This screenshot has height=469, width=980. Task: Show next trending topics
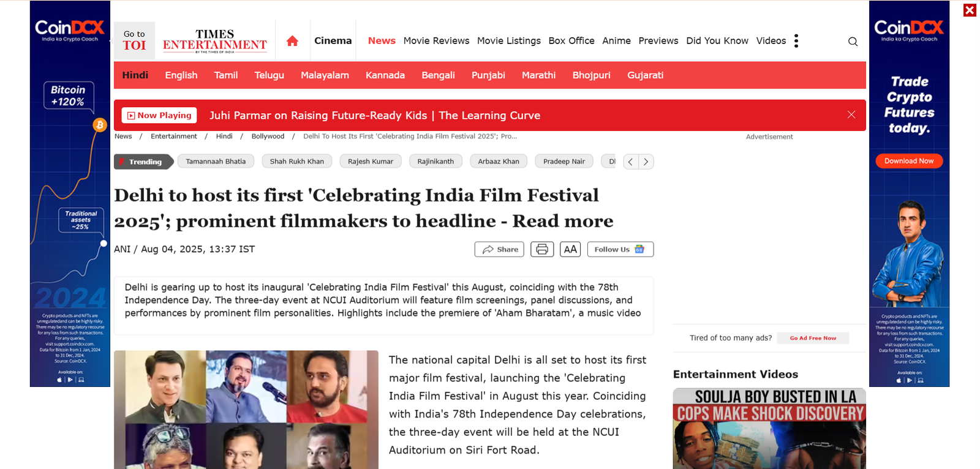coord(646,162)
